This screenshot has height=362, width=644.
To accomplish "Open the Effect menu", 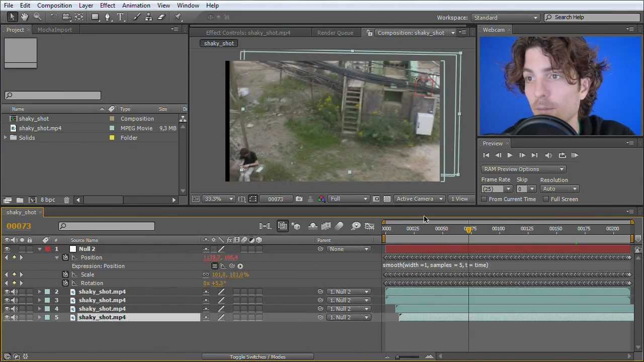I will click(107, 6).
